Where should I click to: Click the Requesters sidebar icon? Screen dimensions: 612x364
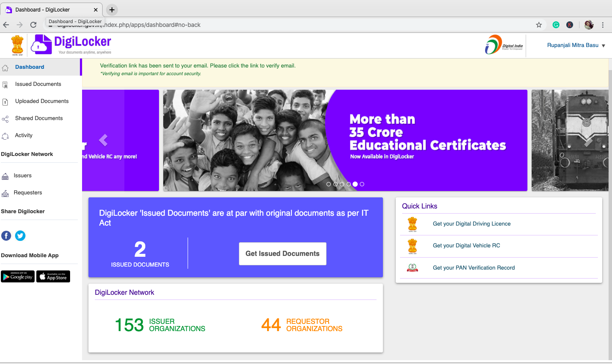5,193
